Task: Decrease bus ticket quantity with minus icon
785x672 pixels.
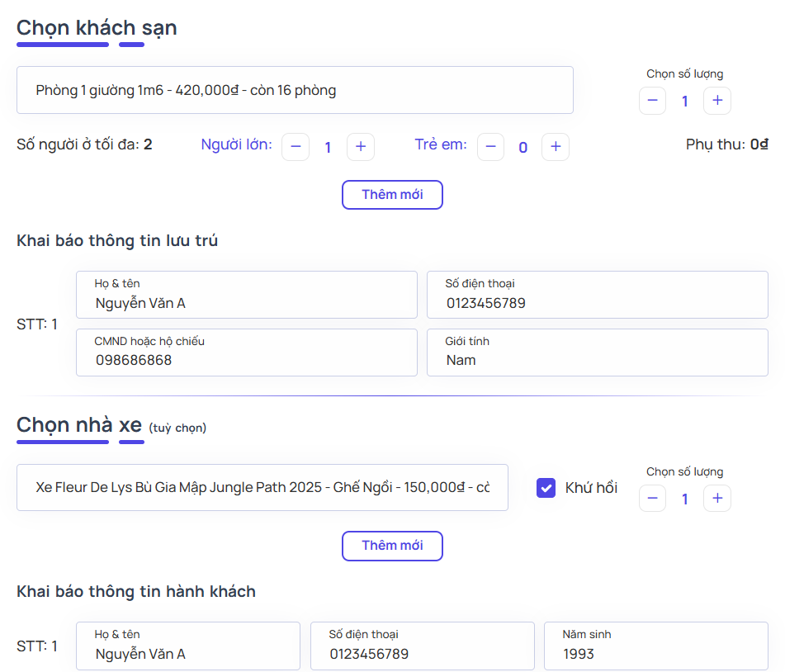Action: pyautogui.click(x=652, y=498)
